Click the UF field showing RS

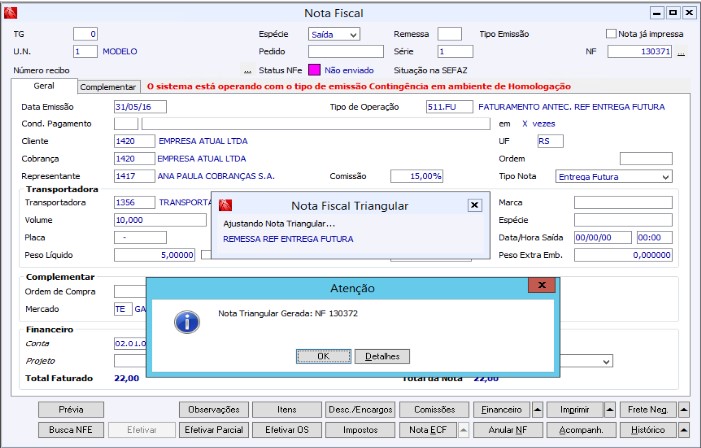[x=550, y=141]
